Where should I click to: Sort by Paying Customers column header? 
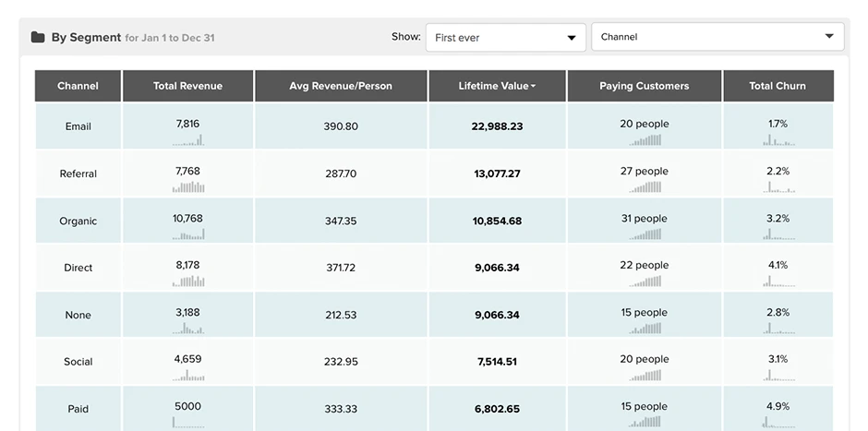(645, 86)
